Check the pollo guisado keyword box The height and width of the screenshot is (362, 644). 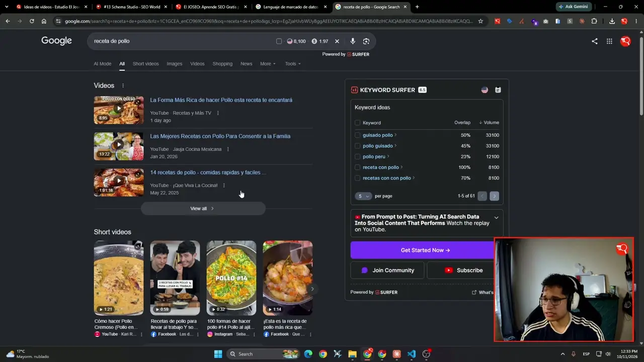(358, 146)
